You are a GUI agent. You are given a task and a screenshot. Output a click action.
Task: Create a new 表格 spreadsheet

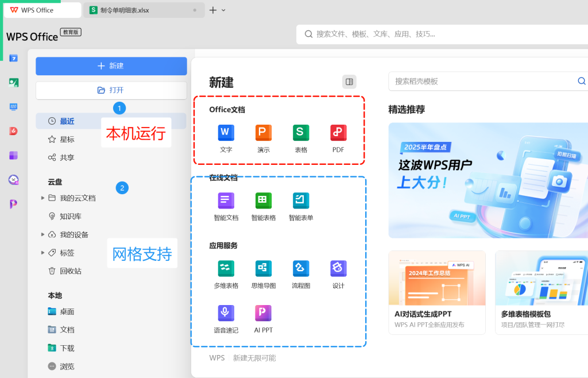pos(301,138)
